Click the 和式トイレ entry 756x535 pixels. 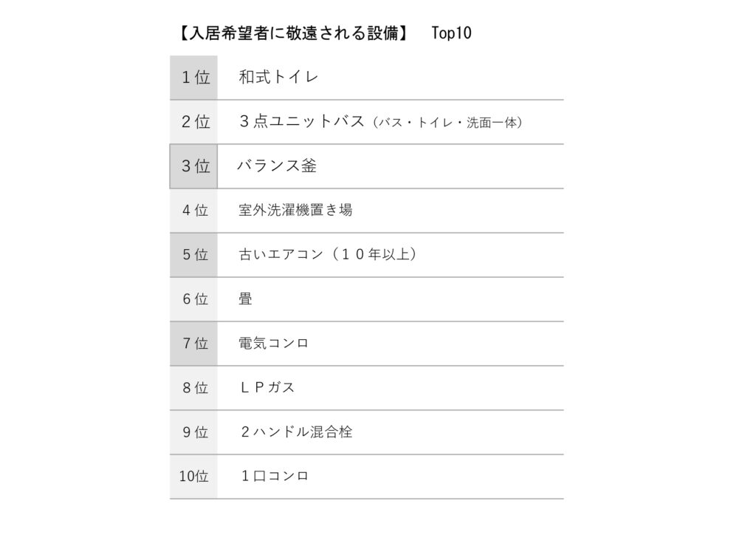coord(278,78)
